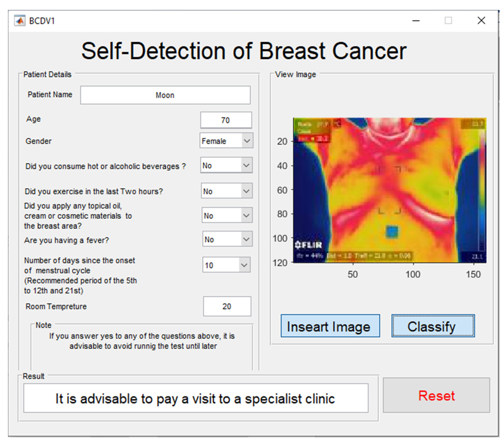Click the maximize window button
The image size is (504, 446).
448,21
